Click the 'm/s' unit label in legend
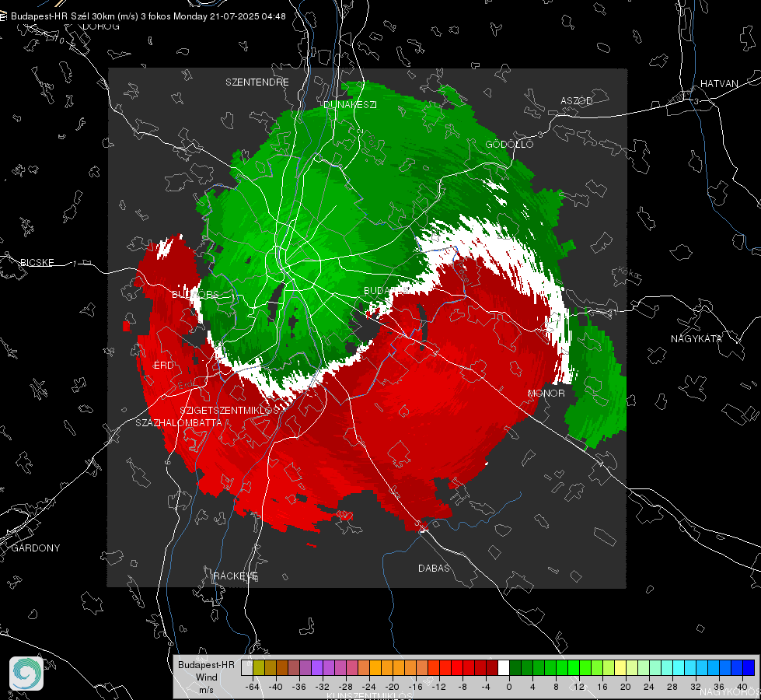 point(206,690)
